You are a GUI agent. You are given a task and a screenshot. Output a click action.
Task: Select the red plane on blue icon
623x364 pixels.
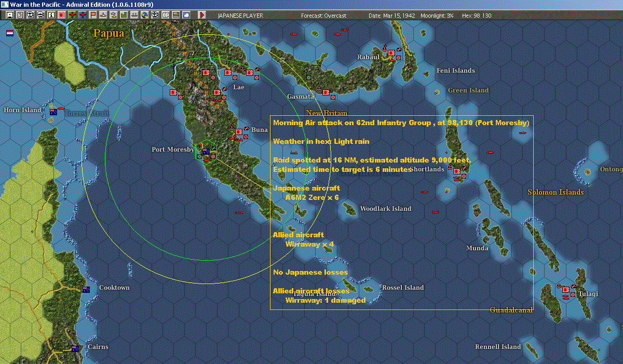click(83, 15)
